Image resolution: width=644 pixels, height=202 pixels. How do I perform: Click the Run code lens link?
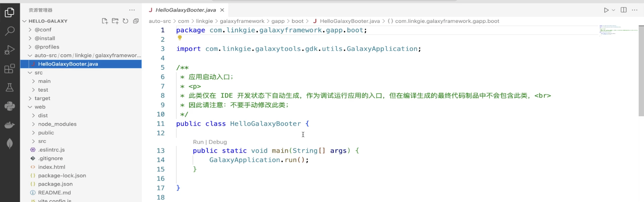click(198, 142)
